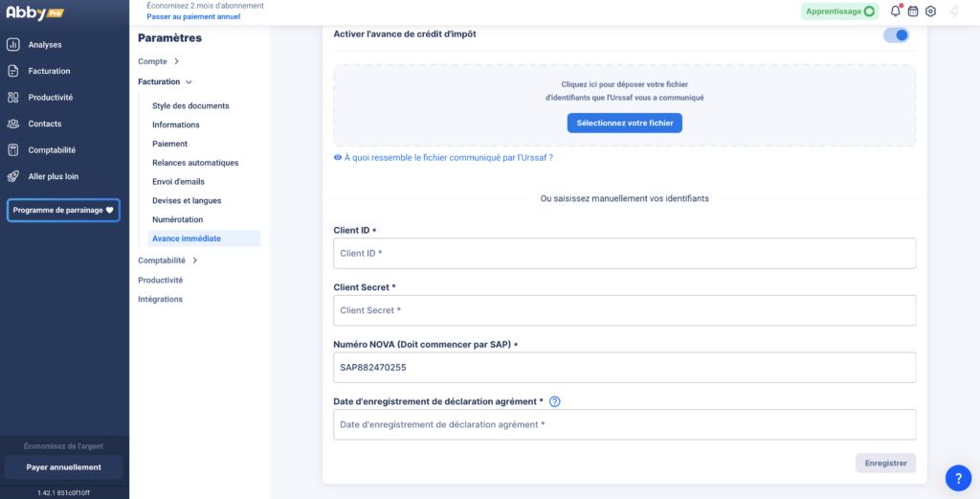
Task: Open the Analyses section icon in the sidebar
Action: [x=13, y=45]
